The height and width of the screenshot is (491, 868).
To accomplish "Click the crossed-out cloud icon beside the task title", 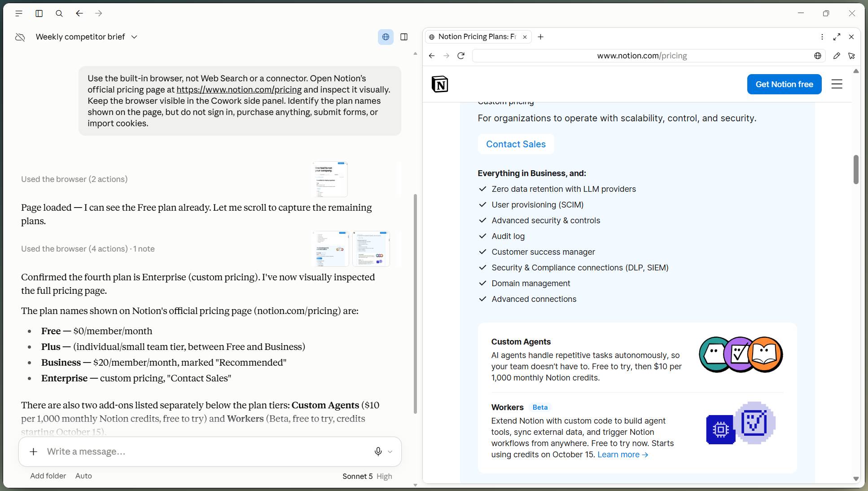I will coord(20,37).
